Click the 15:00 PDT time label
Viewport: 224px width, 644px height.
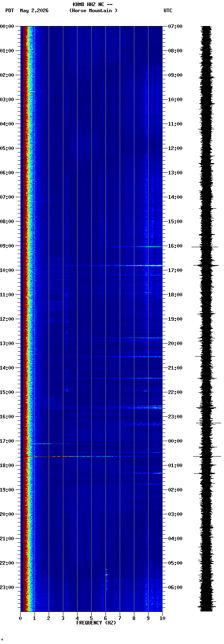[7, 392]
